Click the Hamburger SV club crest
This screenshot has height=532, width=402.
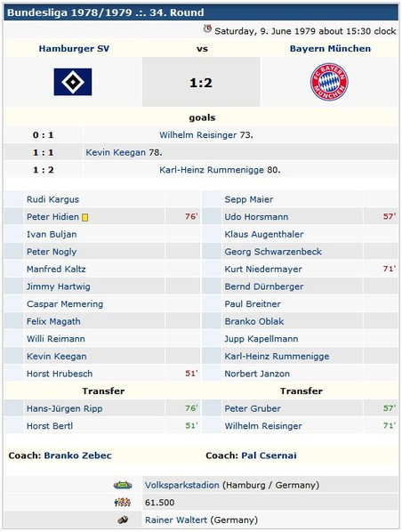click(x=73, y=82)
